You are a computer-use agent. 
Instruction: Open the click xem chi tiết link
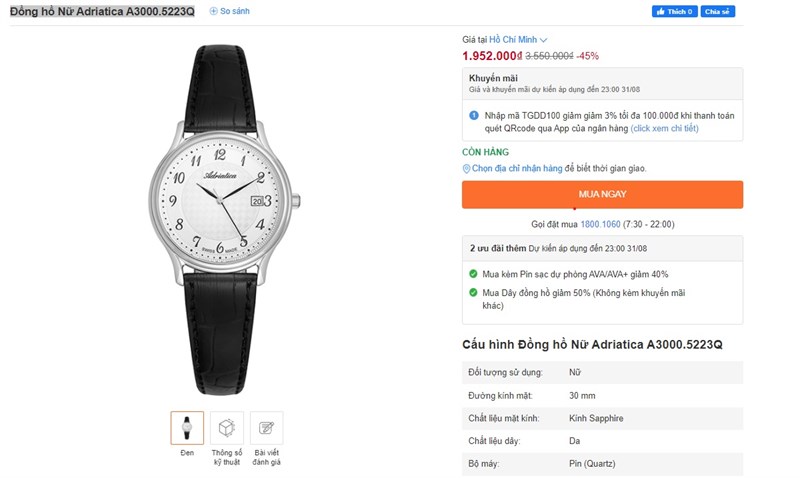[x=664, y=128]
